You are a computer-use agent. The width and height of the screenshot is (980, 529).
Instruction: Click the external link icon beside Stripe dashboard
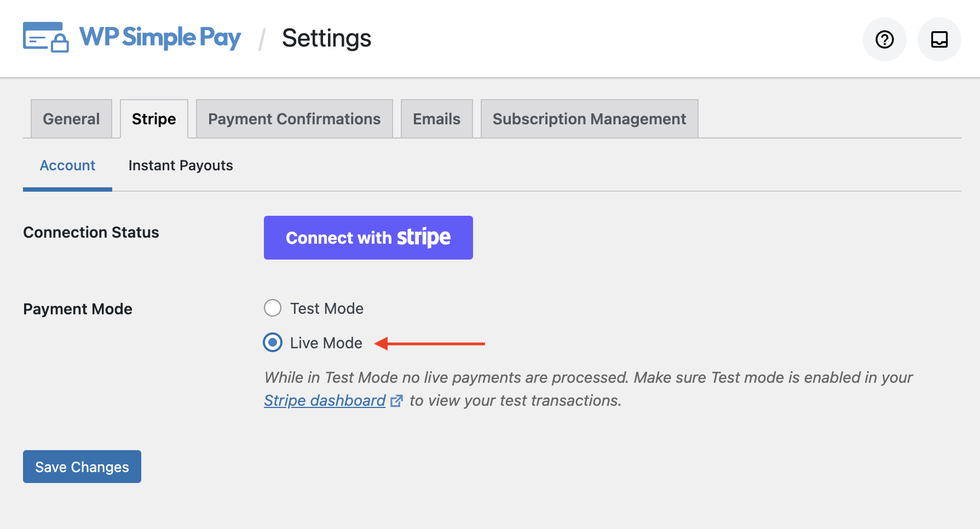[x=396, y=401]
